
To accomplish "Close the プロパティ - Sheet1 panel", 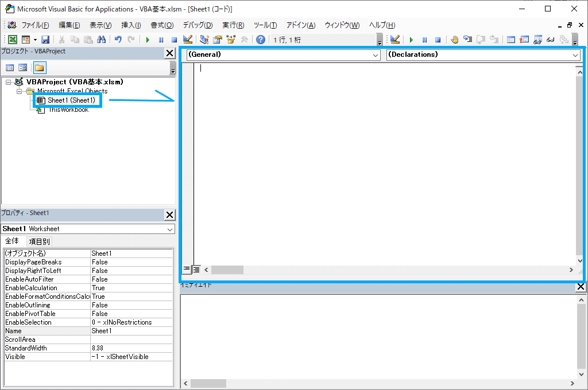I will tap(170, 214).
